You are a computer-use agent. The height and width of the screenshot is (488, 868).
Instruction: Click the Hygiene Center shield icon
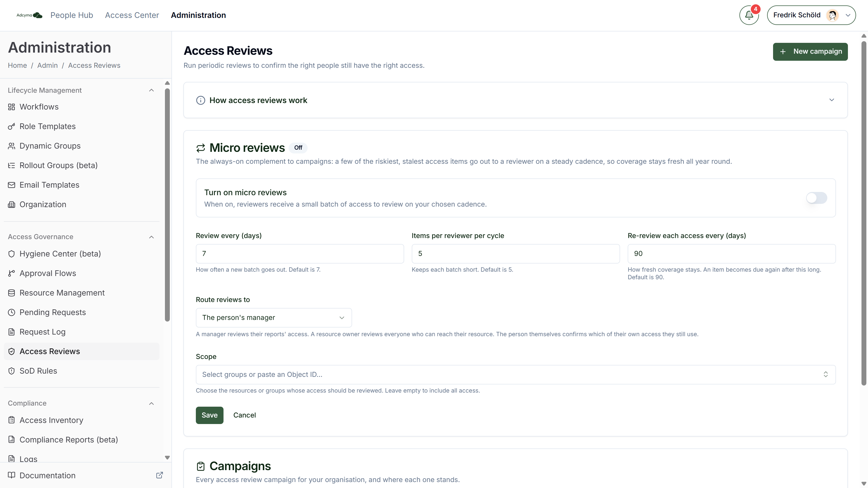[x=11, y=253]
